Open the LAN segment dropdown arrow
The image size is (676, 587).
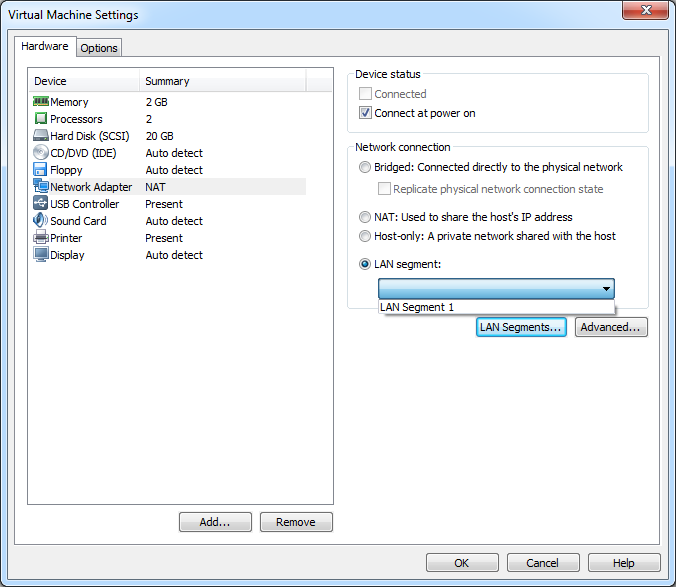pyautogui.click(x=605, y=289)
